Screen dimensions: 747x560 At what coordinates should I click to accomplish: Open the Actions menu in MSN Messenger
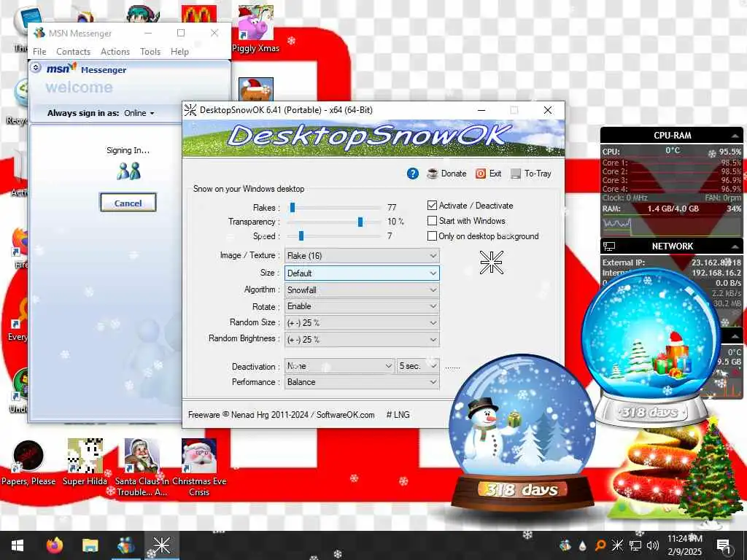(x=115, y=52)
